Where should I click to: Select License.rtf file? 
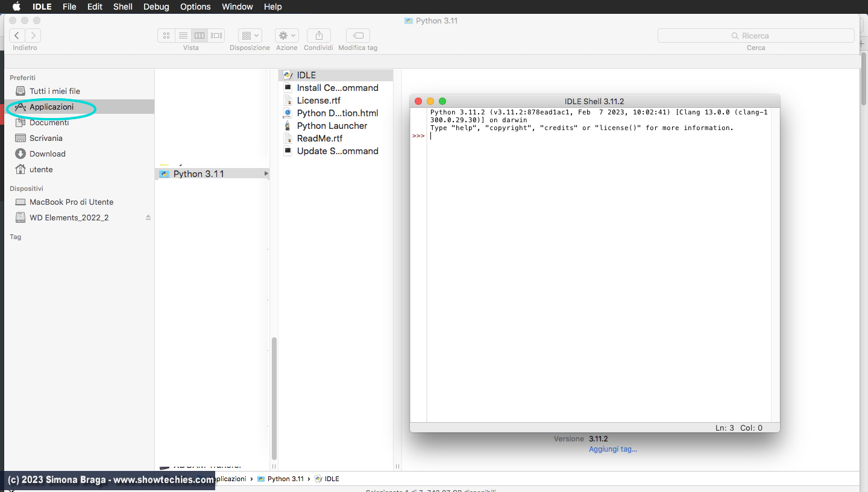click(336, 101)
